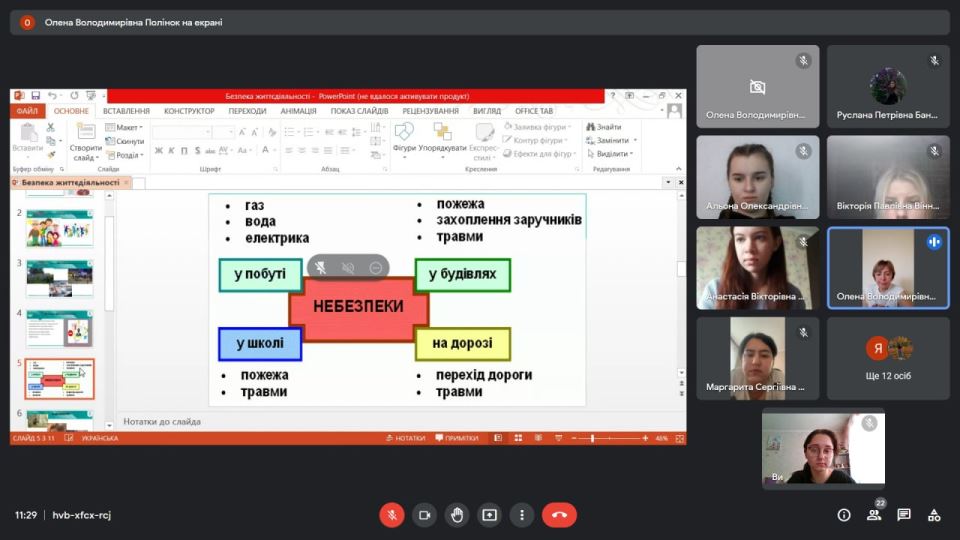960x540 pixels.
Task: Open the Виділити select dropdown
Action: [610, 154]
